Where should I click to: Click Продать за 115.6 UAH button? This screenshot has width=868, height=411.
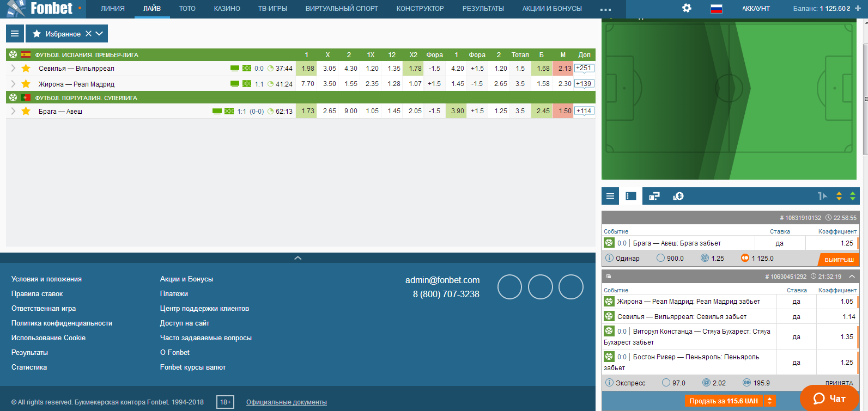[x=723, y=401]
